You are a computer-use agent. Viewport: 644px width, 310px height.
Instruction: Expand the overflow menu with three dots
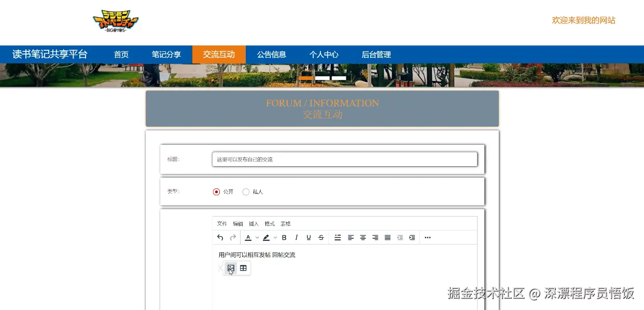(x=427, y=237)
